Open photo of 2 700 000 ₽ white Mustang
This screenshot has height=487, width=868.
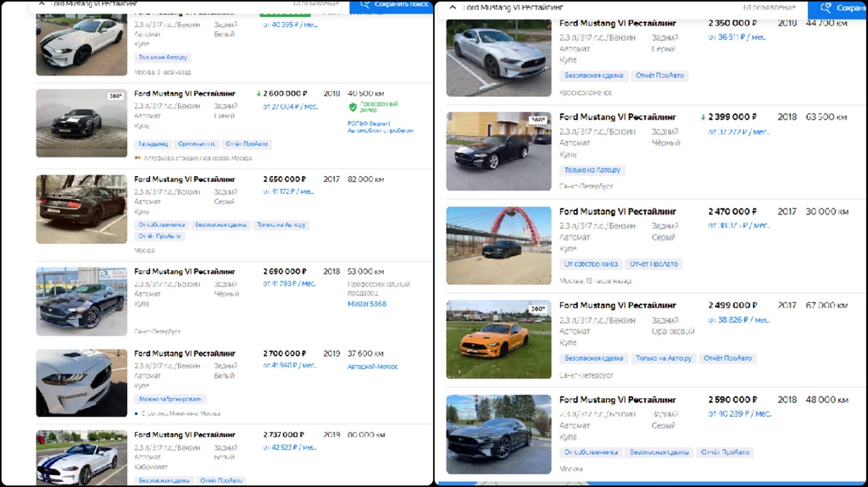point(81,383)
